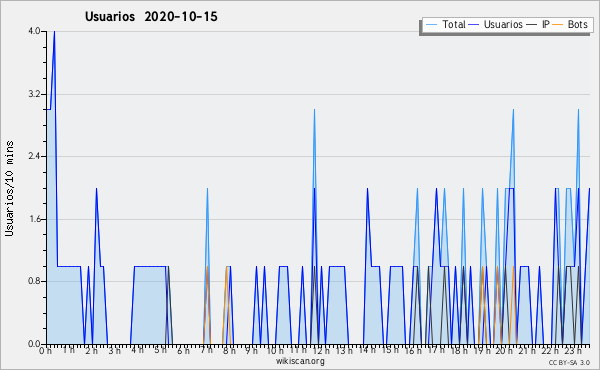This screenshot has width=600, height=370.
Task: Click the '12 h' x-axis label
Action: point(321,350)
